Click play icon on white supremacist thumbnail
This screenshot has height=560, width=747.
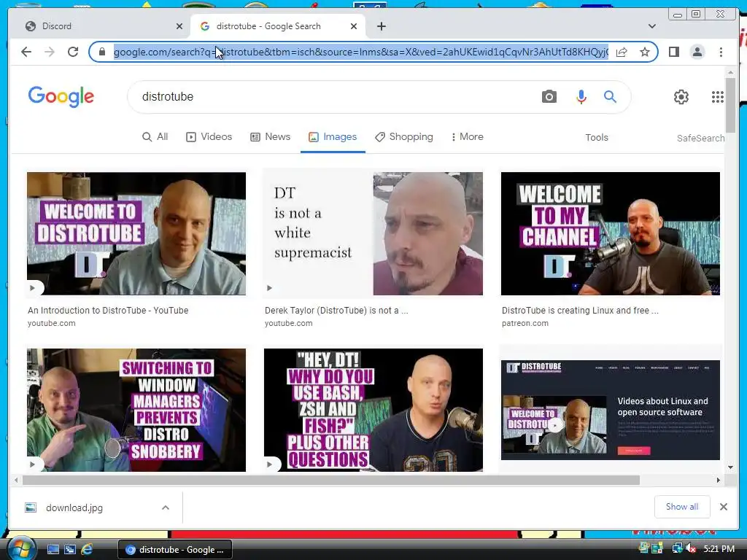270,287
